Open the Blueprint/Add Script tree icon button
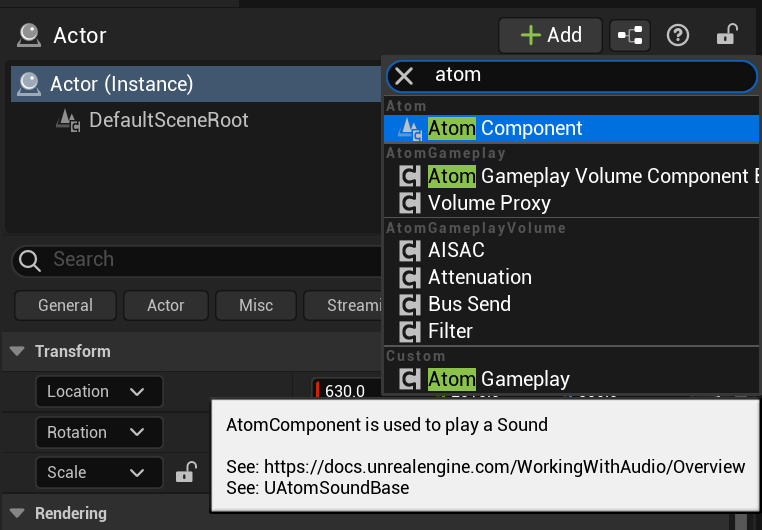762x530 pixels. (630, 35)
